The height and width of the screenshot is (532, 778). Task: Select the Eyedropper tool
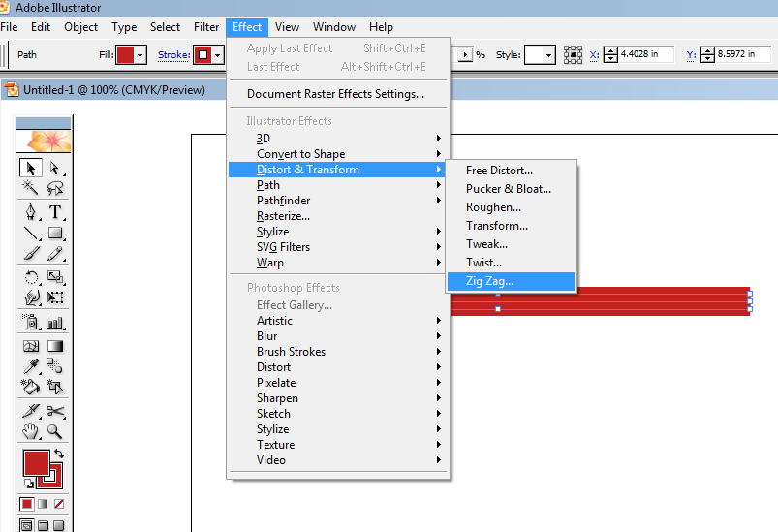(31, 366)
